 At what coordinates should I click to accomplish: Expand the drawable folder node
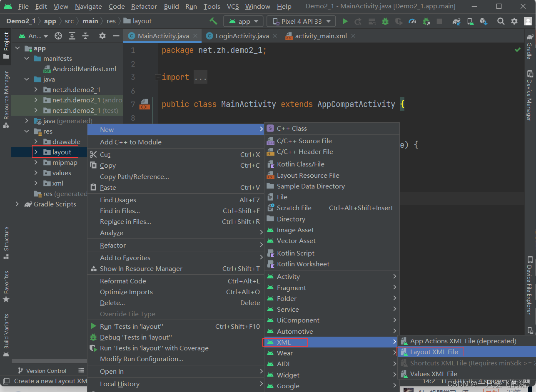pyautogui.click(x=36, y=142)
